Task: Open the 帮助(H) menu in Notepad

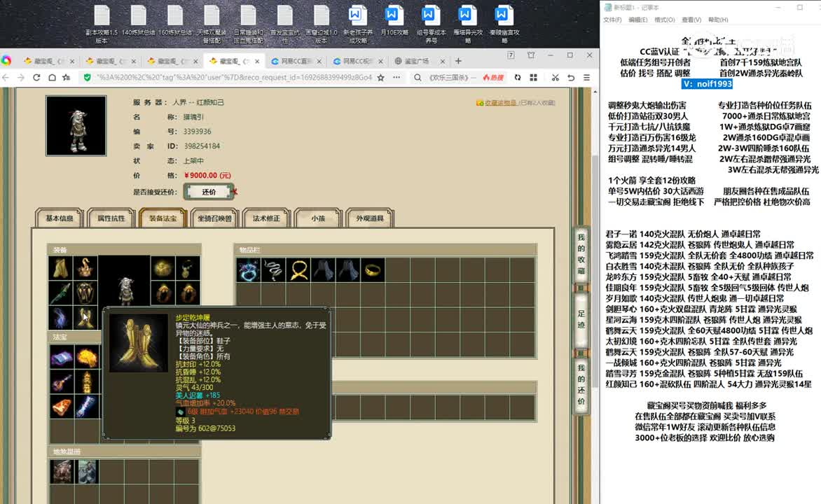Action: click(x=718, y=20)
